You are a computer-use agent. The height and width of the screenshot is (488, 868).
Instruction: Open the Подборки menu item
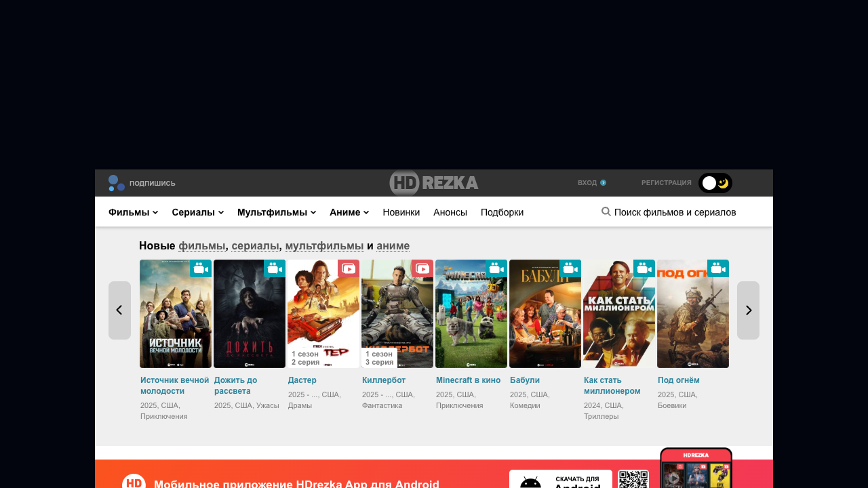click(x=502, y=212)
